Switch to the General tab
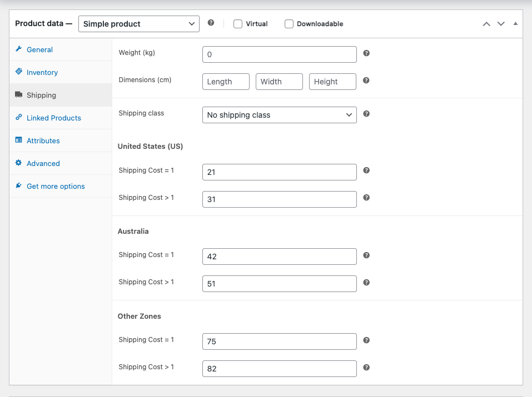Screen dimensions: 532x397 (39, 49)
